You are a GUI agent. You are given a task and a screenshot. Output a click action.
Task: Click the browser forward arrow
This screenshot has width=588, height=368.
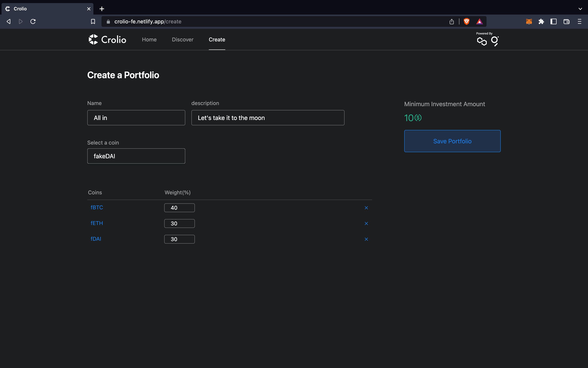click(x=21, y=21)
